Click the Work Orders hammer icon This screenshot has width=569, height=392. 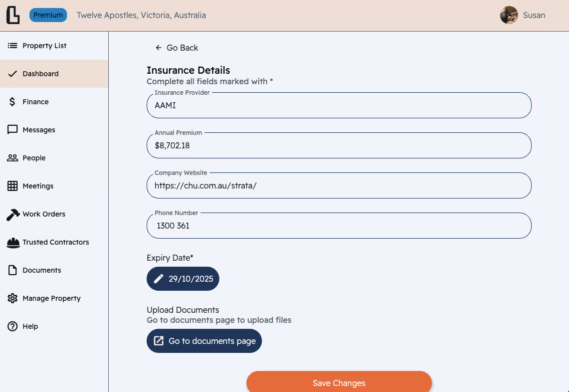click(13, 215)
